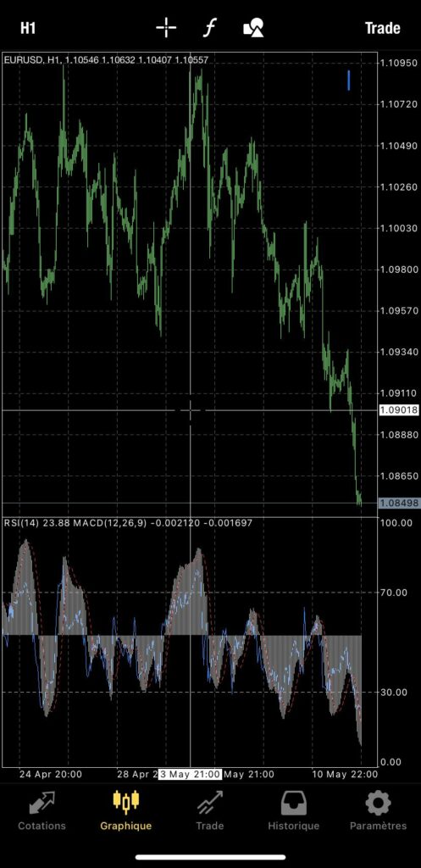Viewport: 421px width, 868px height.
Task: Click the 100.00 indicator scale label
Action: (x=398, y=522)
